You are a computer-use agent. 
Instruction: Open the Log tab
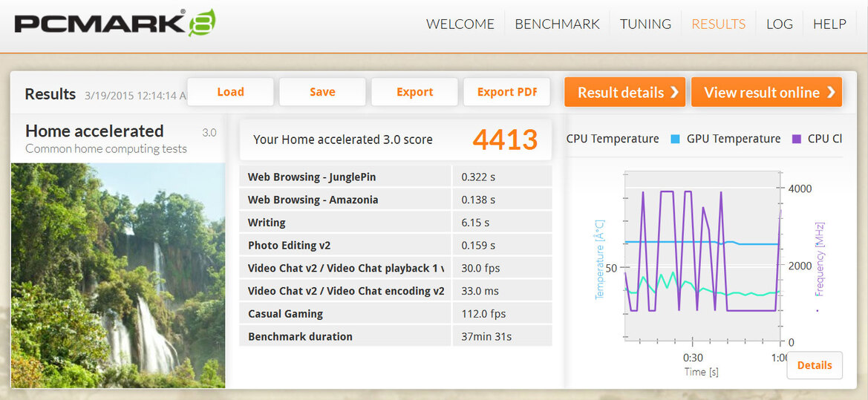tap(779, 24)
